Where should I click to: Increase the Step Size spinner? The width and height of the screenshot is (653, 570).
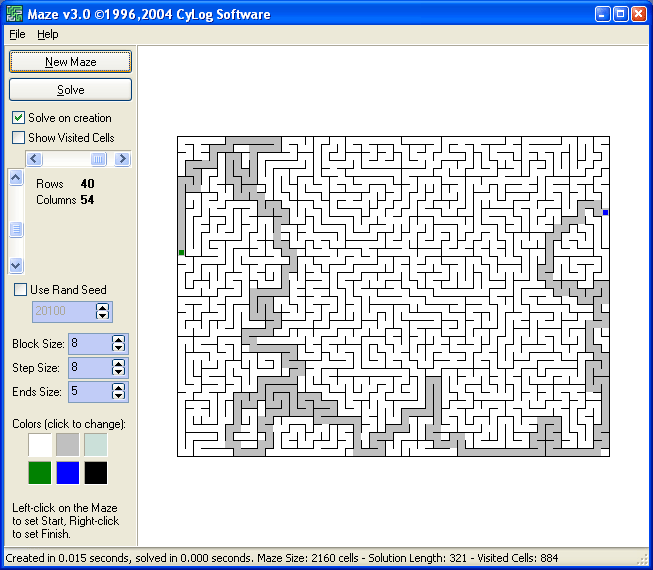tap(119, 363)
